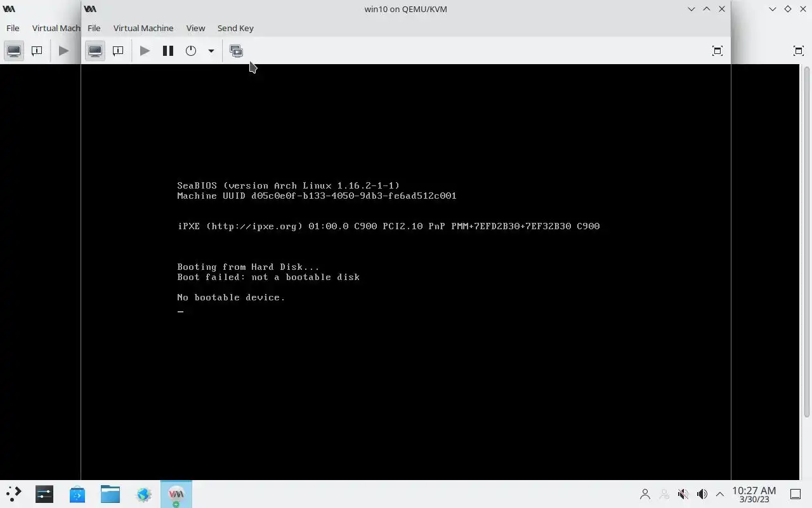
Task: Switch win10 console to fullscreen
Action: coord(717,51)
